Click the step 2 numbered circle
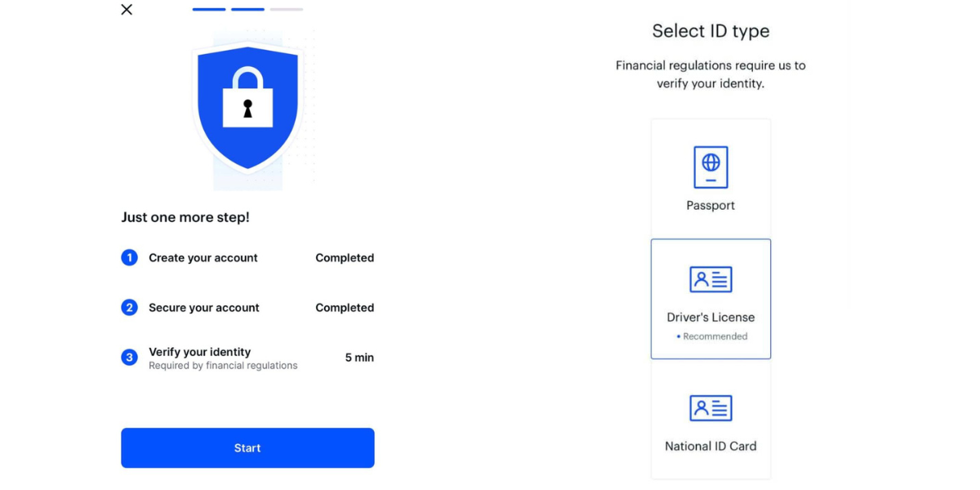Image resolution: width=980 pixels, height=490 pixels. [129, 308]
